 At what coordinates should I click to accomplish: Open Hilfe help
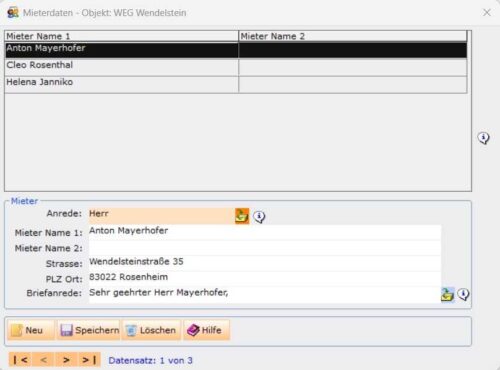click(206, 330)
